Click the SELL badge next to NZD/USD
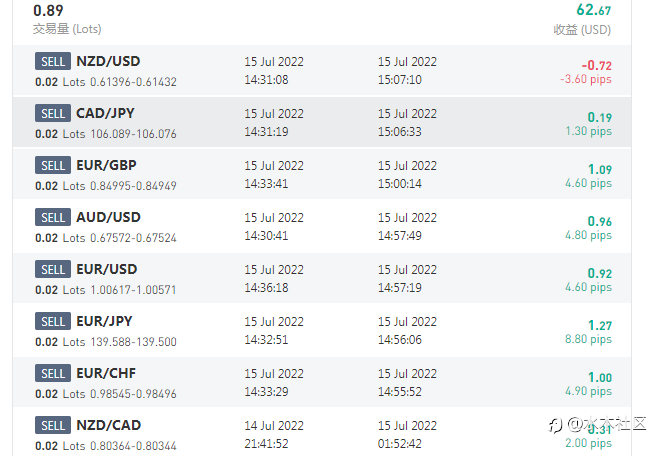 click(x=52, y=61)
